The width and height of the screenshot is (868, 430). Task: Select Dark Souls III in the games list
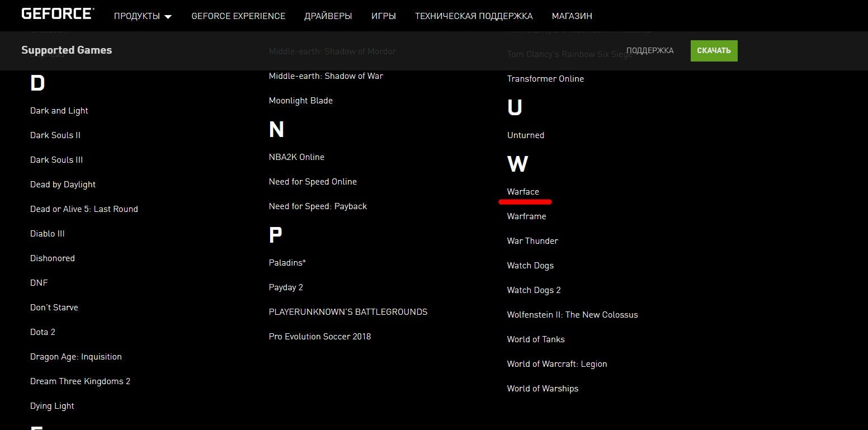click(x=56, y=159)
